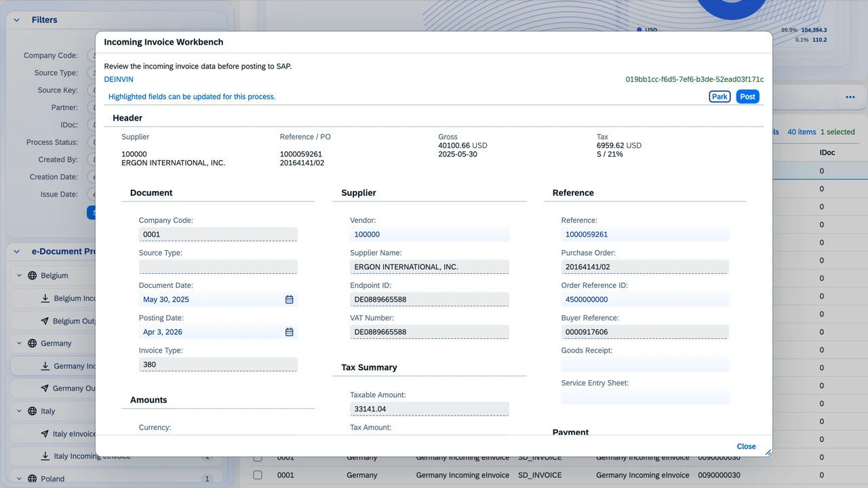The image size is (868, 488).
Task: Click the empty Service Entry Sheet field
Action: (x=645, y=397)
